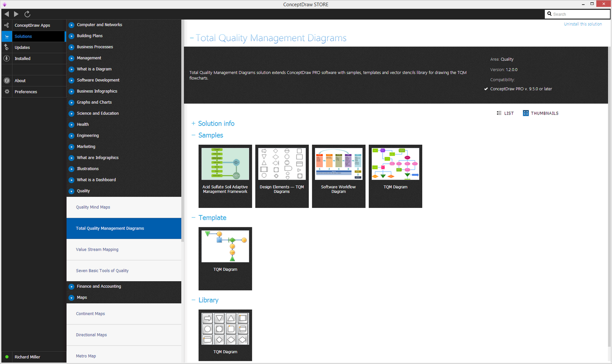
Task: Open Continent Maps solution
Action: 124,314
